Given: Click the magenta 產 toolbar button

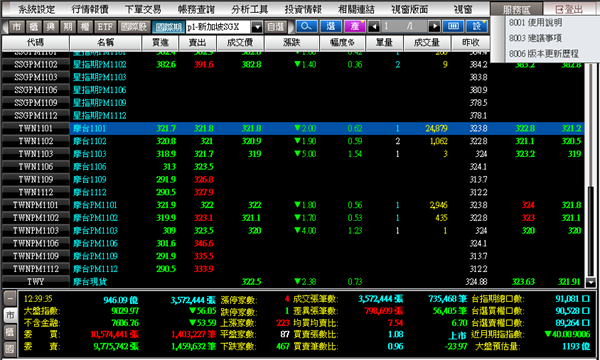Looking at the screenshot, I should pos(355,26).
